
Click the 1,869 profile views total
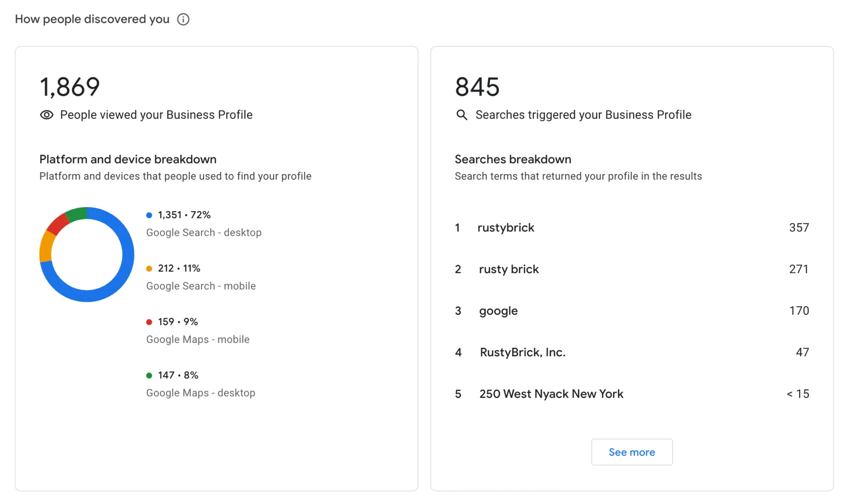(70, 87)
